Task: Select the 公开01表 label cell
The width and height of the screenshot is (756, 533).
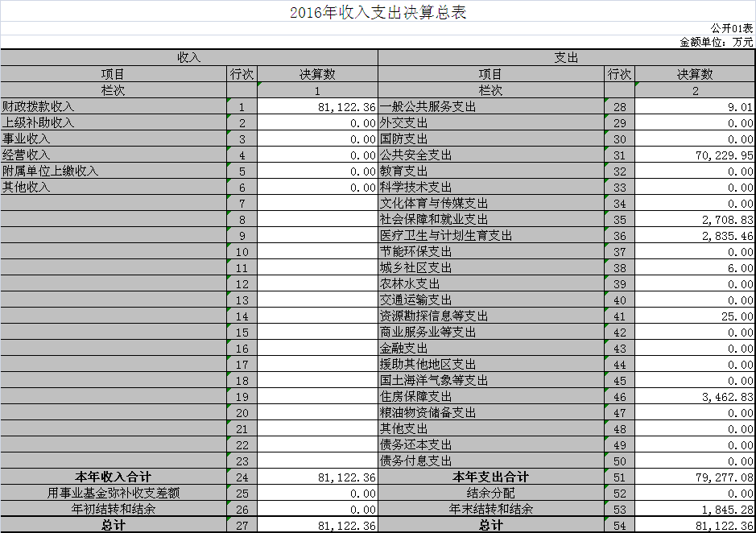Action: coord(732,28)
